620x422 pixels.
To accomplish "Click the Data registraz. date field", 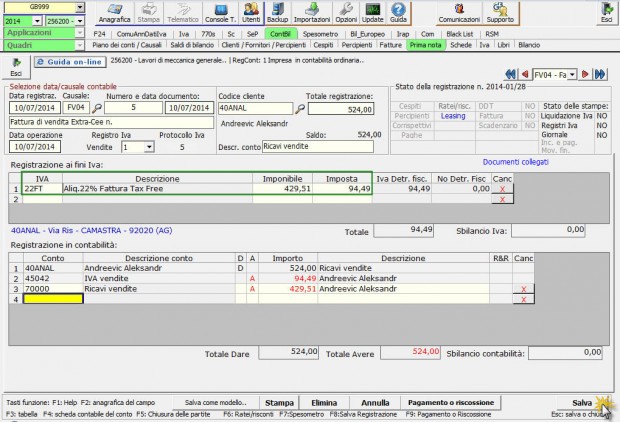I will tap(35, 108).
